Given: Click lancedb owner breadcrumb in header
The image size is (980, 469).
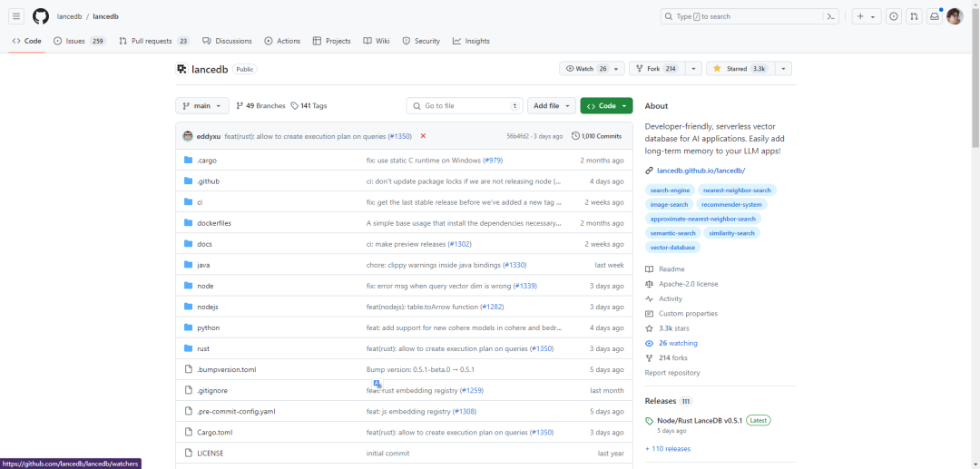Looking at the screenshot, I should tap(69, 16).
